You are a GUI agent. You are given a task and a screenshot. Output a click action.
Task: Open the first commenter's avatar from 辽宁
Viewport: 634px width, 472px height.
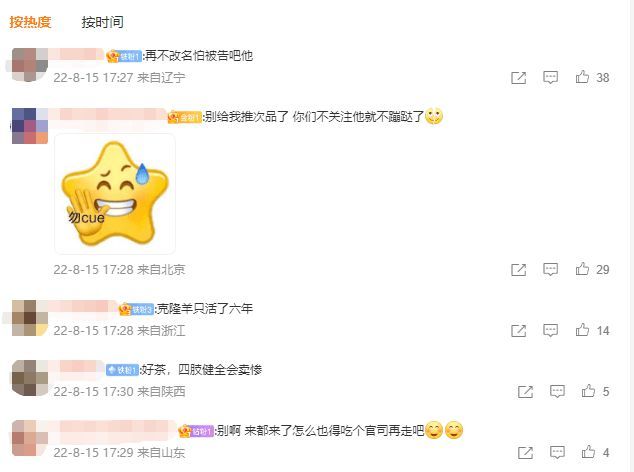pyautogui.click(x=30, y=65)
